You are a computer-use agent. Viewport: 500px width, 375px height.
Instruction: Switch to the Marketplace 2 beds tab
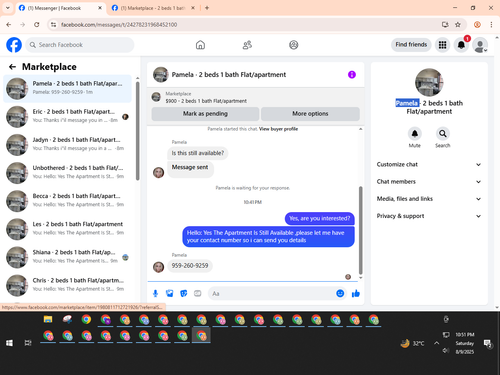pyautogui.click(x=153, y=8)
